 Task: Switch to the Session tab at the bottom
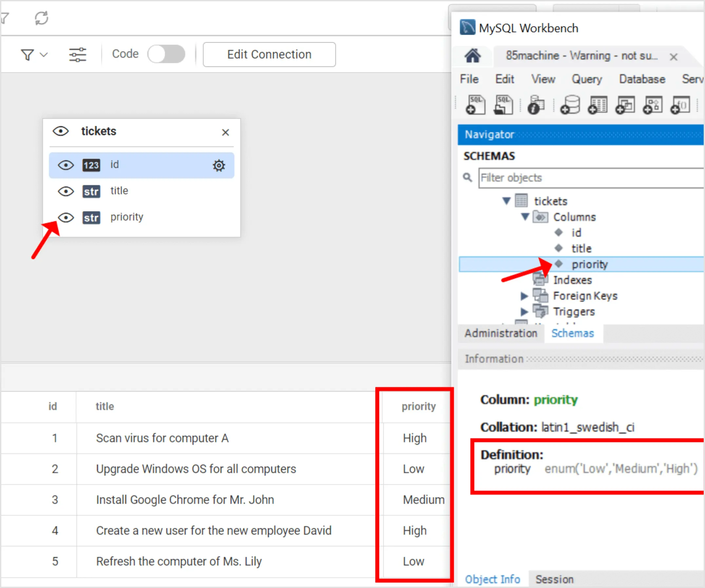pos(554,579)
